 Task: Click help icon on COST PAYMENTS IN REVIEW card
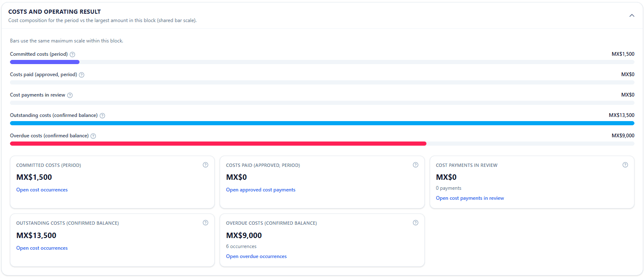625,165
